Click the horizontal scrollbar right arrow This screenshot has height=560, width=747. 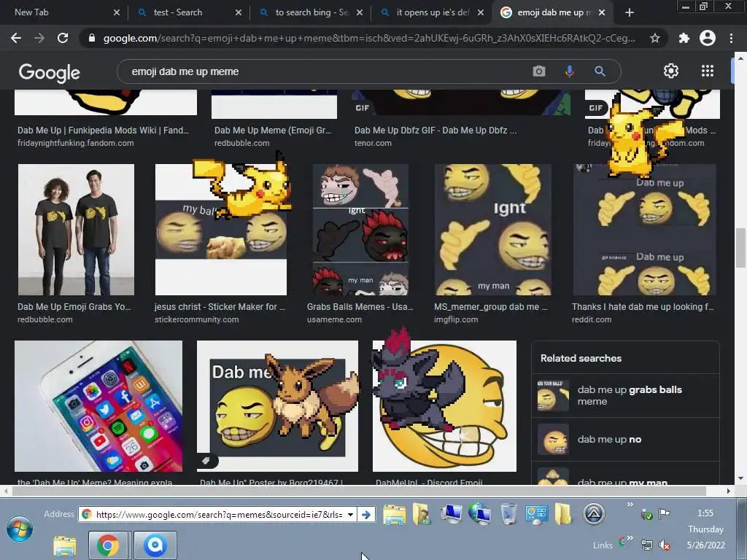click(729, 491)
